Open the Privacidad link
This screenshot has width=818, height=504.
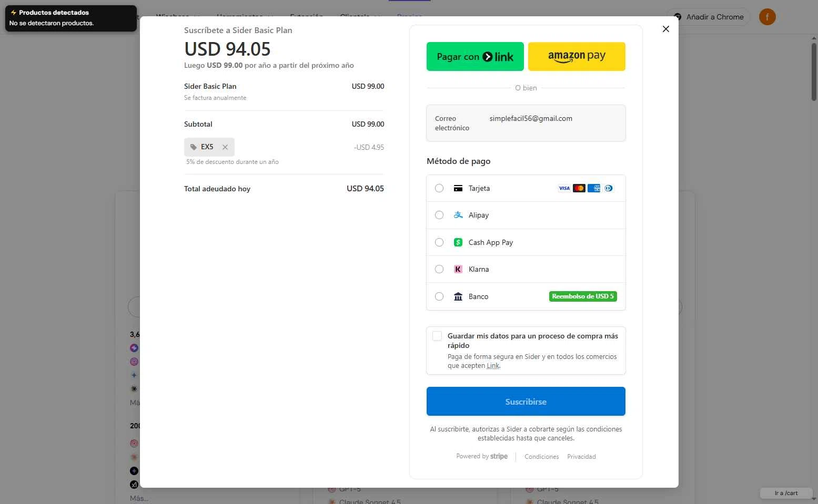[x=581, y=457]
